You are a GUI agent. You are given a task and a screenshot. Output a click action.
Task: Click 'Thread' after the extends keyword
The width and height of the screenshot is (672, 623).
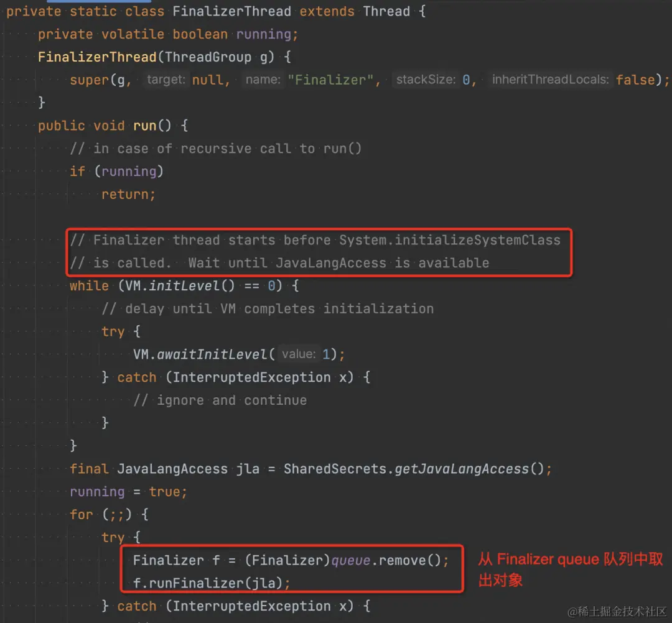386,11
